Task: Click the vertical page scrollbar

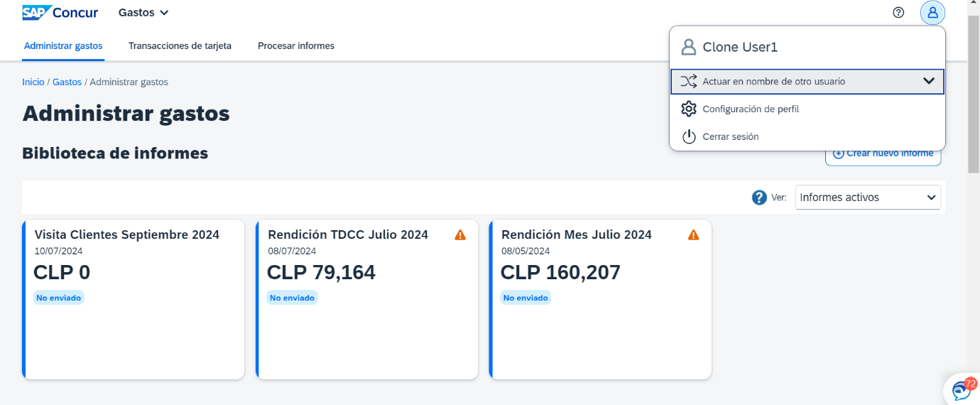Action: coord(974,92)
